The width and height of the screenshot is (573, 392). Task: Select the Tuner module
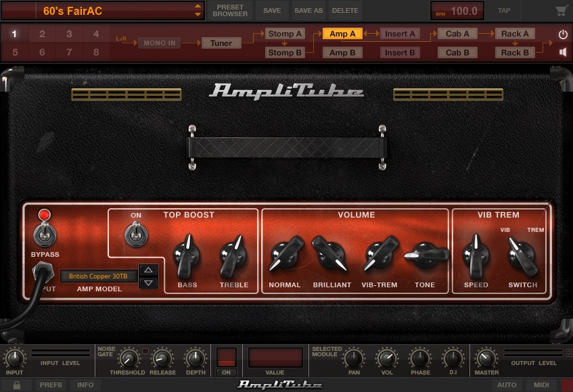[x=221, y=43]
